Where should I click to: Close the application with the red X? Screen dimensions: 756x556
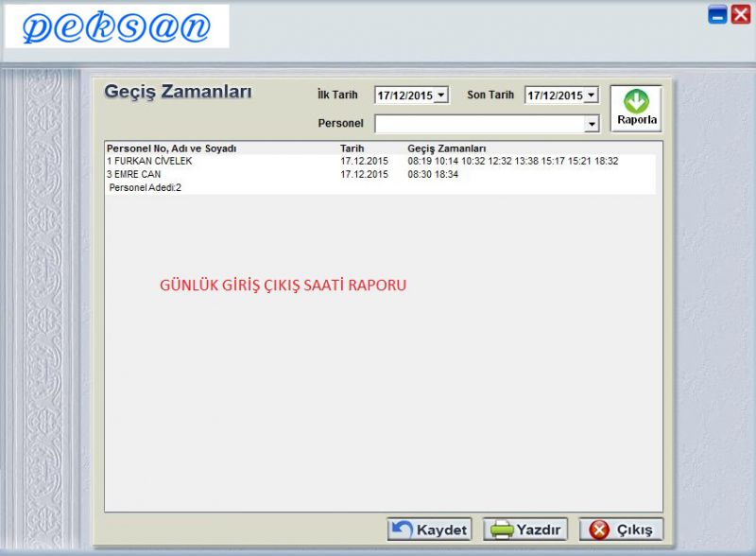tap(741, 14)
